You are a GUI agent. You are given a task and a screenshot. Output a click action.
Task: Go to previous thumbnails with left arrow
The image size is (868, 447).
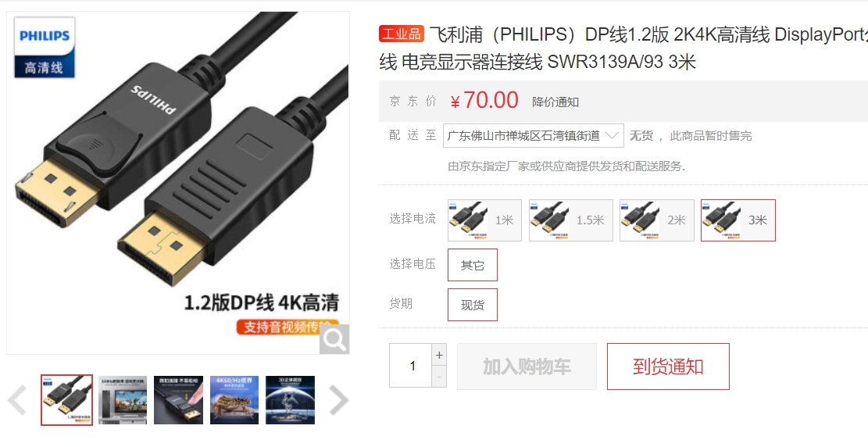(17, 399)
